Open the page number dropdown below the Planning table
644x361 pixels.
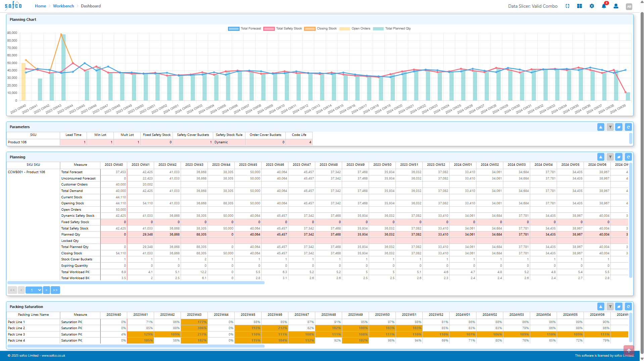(34, 290)
